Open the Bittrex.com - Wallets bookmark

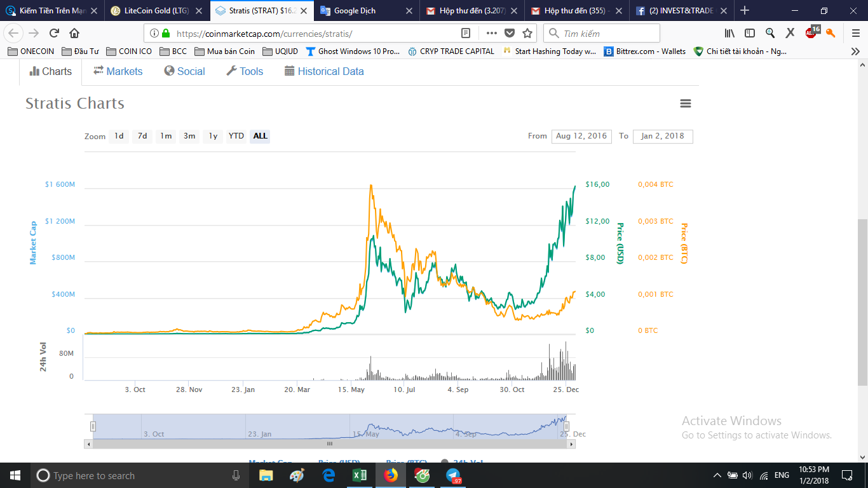(645, 51)
